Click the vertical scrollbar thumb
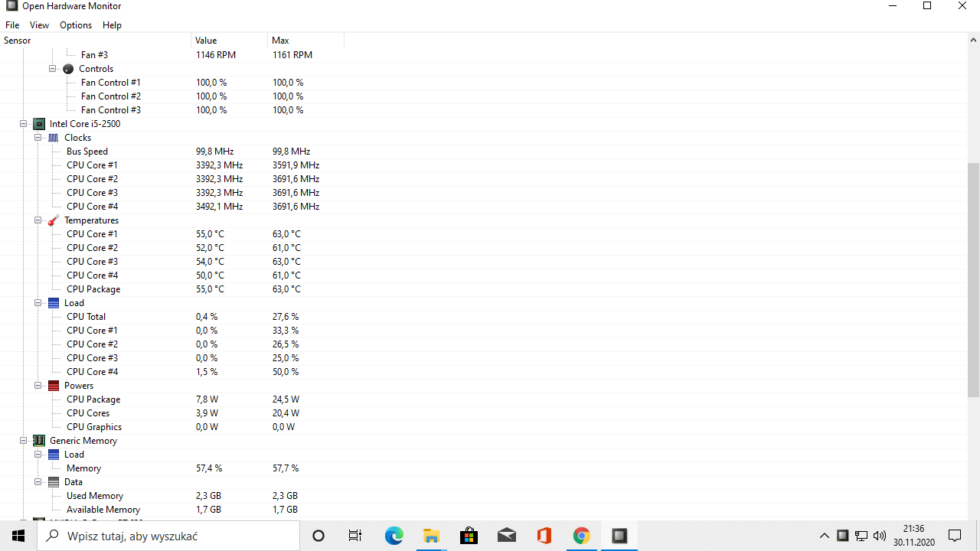980x551 pixels. click(974, 279)
